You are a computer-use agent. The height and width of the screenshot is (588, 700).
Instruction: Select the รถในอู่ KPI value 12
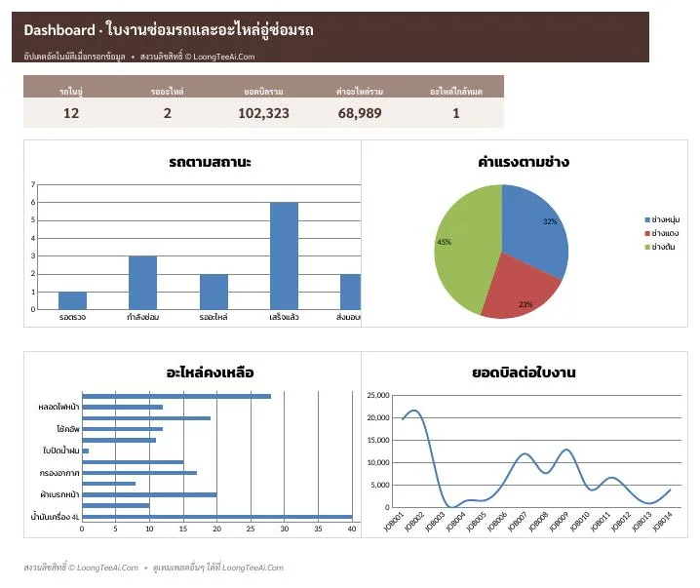point(71,113)
